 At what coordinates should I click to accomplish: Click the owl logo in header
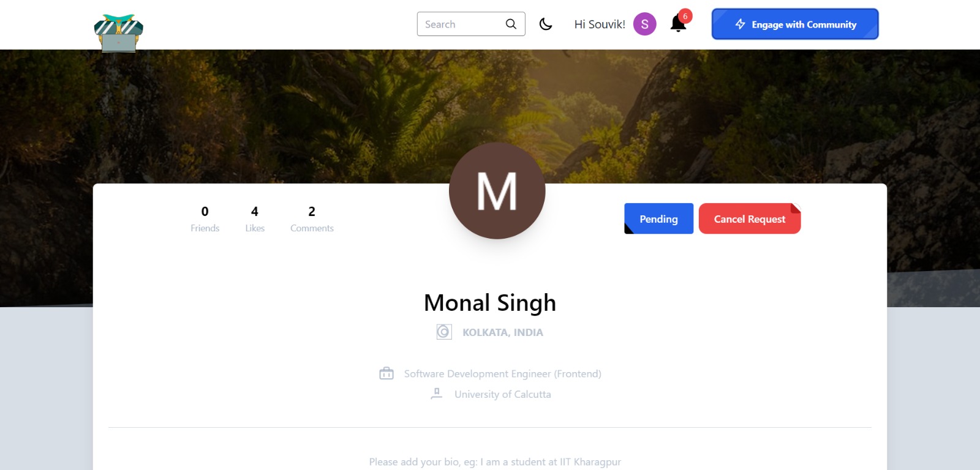pyautogui.click(x=118, y=33)
